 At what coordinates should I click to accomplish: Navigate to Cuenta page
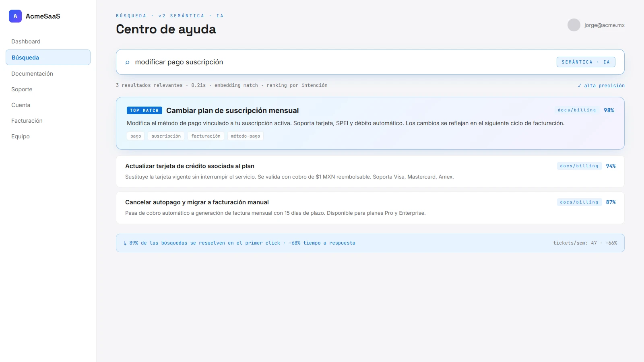(x=48, y=105)
